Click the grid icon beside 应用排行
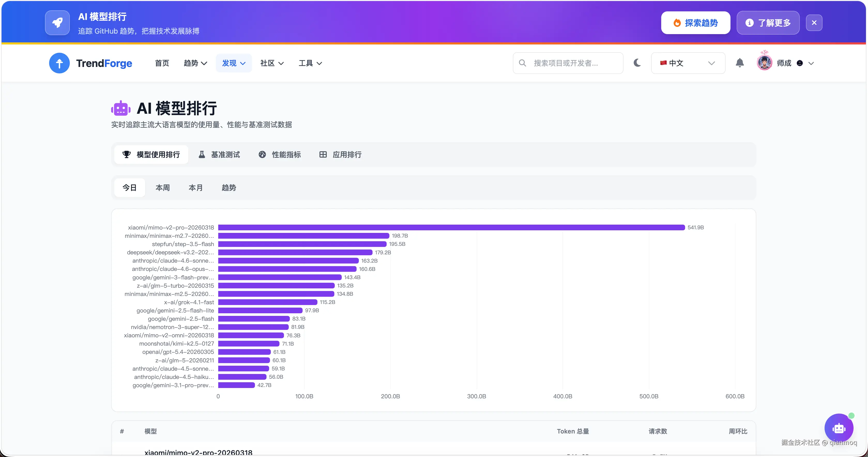 coord(323,154)
